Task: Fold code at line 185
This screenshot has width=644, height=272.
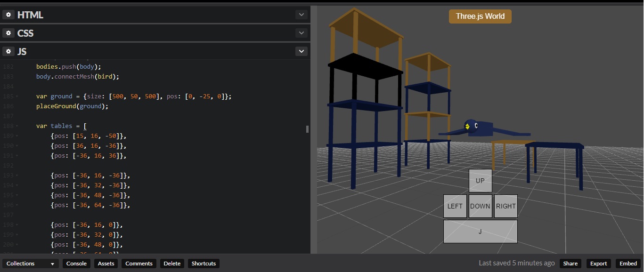Action: click(17, 96)
